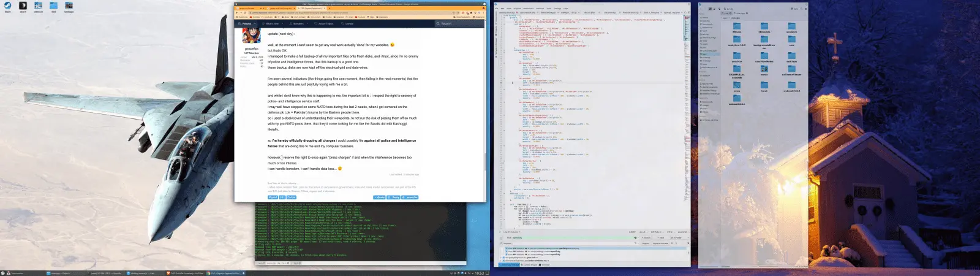
Task: Click the browser reload icon
Action: point(246,12)
